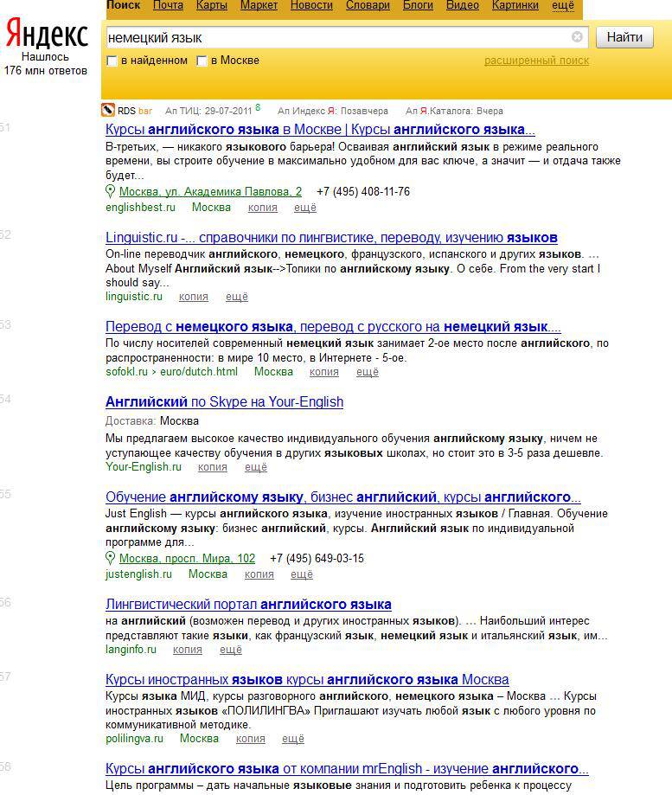The image size is (672, 795).
Task: Open cached 'копия' for justenglish.ru
Action: [x=259, y=574]
